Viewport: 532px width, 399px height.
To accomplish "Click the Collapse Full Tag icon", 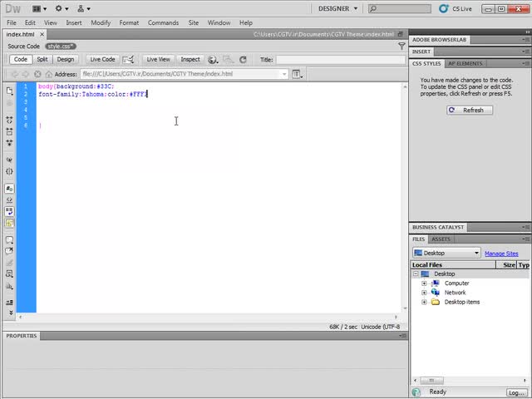I will click(x=9, y=120).
